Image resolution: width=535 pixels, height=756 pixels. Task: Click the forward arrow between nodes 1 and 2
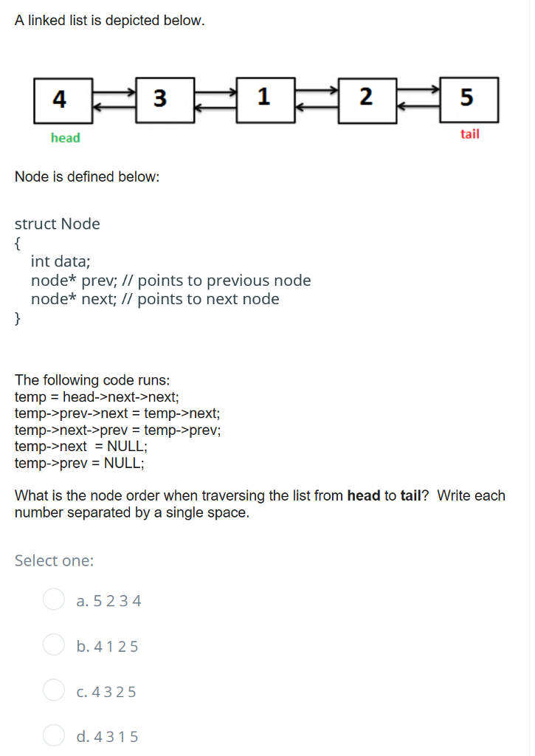(x=316, y=90)
